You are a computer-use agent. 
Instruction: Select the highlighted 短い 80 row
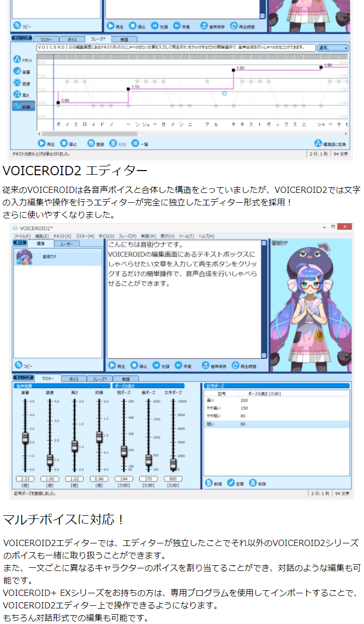[277, 424]
